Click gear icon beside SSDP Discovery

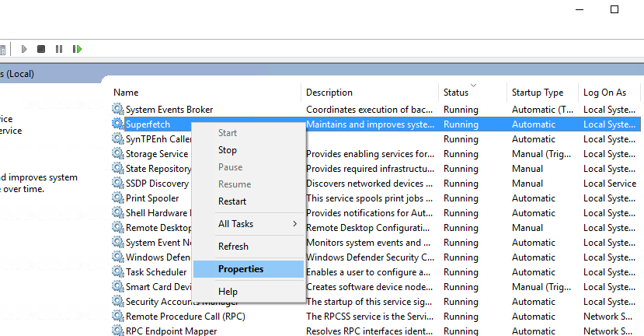[x=118, y=183]
